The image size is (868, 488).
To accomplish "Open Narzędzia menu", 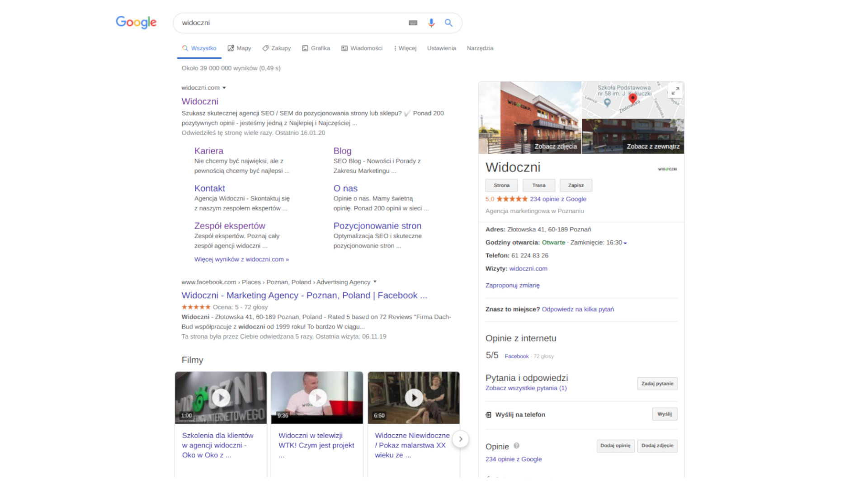I will pos(480,48).
